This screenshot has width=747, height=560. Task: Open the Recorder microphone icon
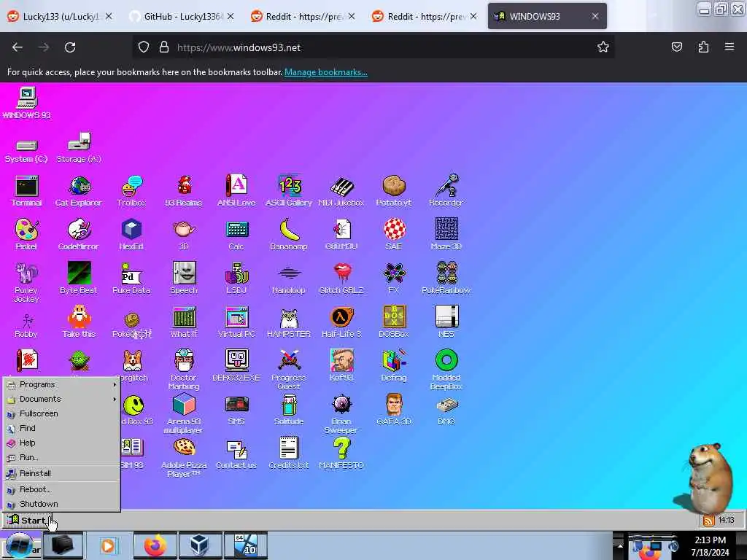click(446, 190)
